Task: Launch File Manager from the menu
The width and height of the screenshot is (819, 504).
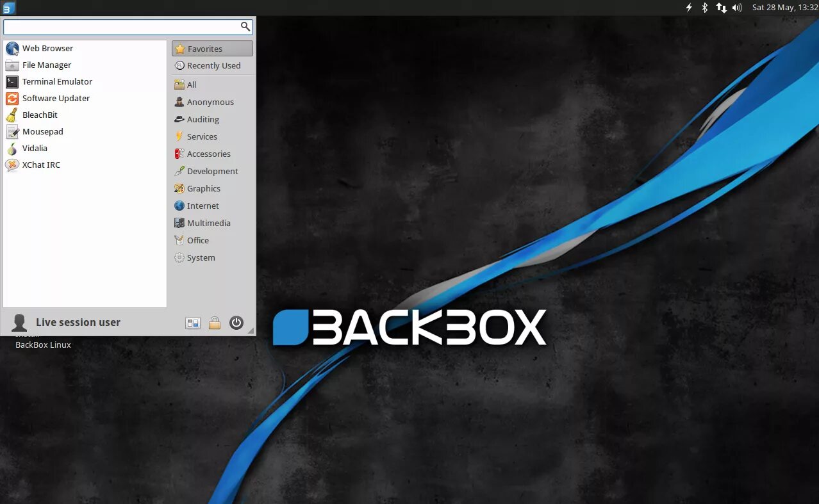Action: pos(85,65)
